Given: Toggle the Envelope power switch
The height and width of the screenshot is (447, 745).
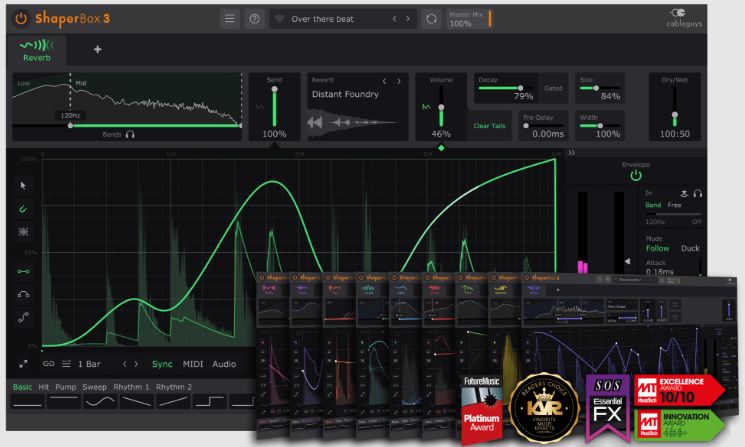Looking at the screenshot, I should (x=636, y=176).
